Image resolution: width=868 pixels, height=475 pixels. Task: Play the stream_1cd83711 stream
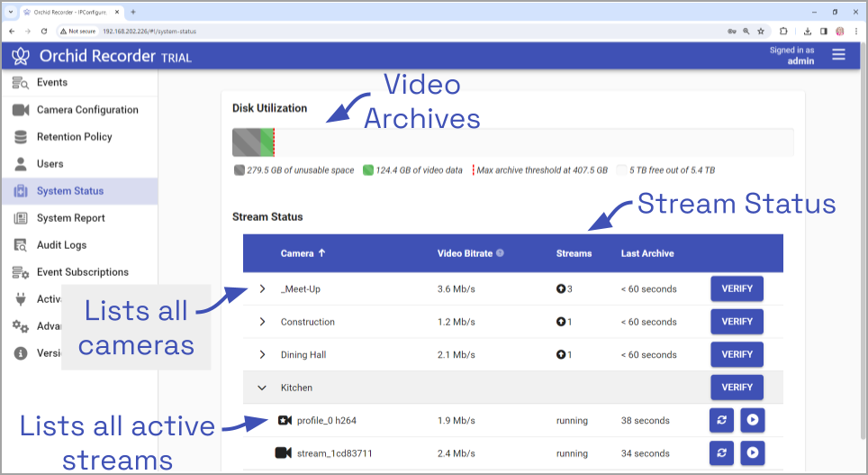[x=752, y=453]
